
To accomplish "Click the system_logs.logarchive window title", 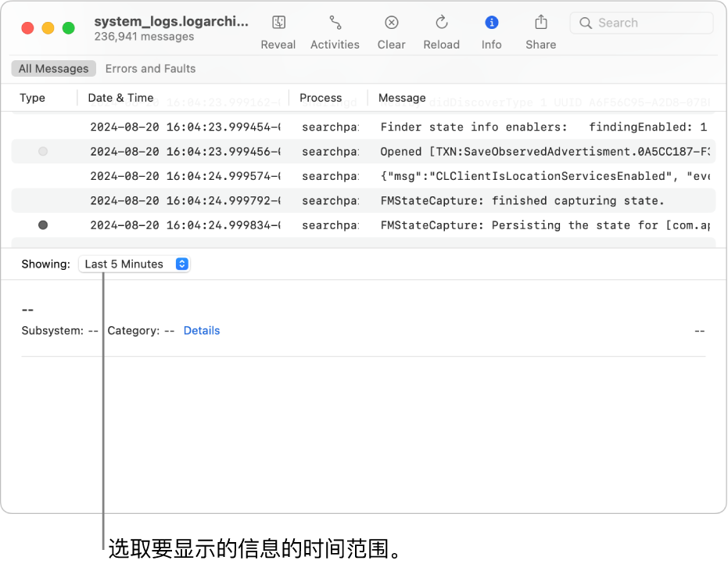I will click(x=171, y=22).
